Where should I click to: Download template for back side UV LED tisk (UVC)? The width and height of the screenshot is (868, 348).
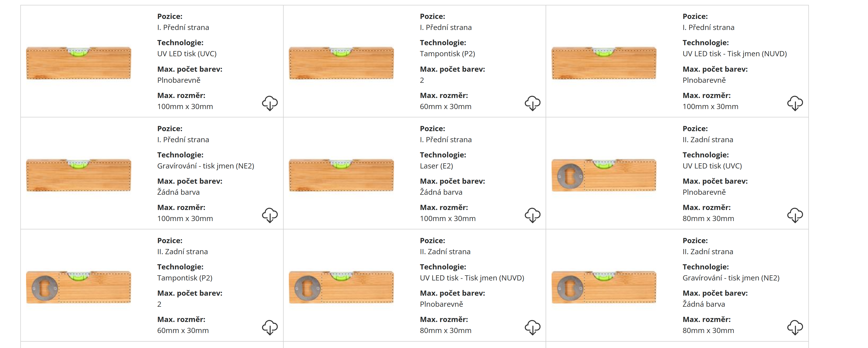click(795, 215)
